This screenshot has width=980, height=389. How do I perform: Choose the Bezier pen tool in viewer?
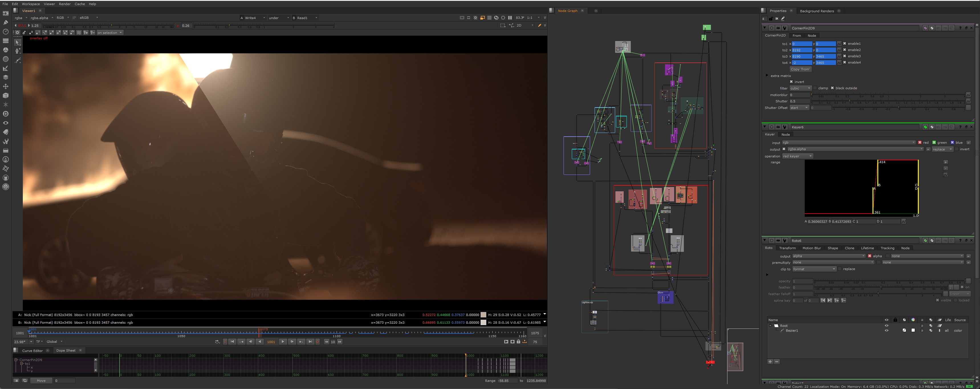[17, 51]
